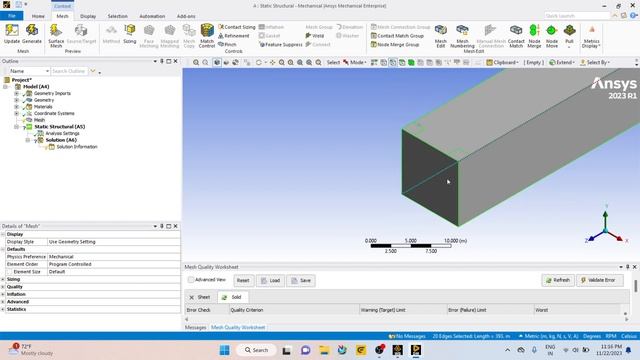Select the Sizing mesh control

[129, 33]
